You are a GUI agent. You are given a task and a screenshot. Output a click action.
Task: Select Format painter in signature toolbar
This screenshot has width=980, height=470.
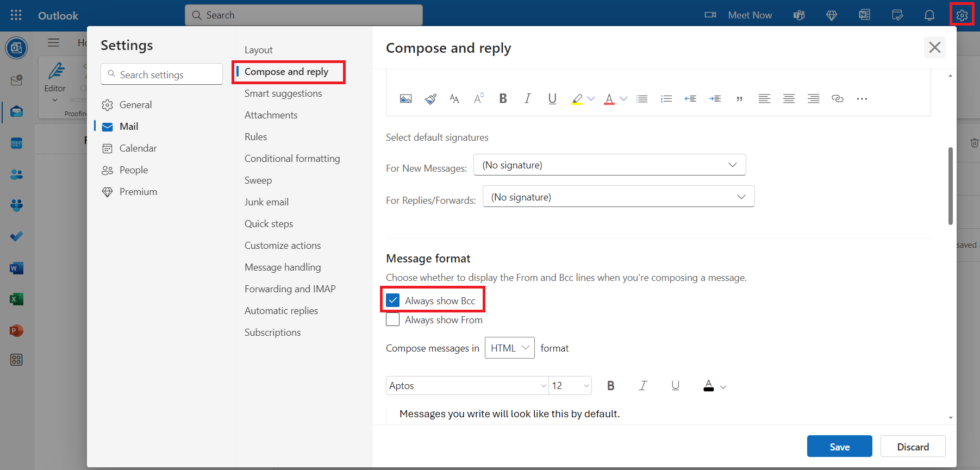pyautogui.click(x=430, y=98)
